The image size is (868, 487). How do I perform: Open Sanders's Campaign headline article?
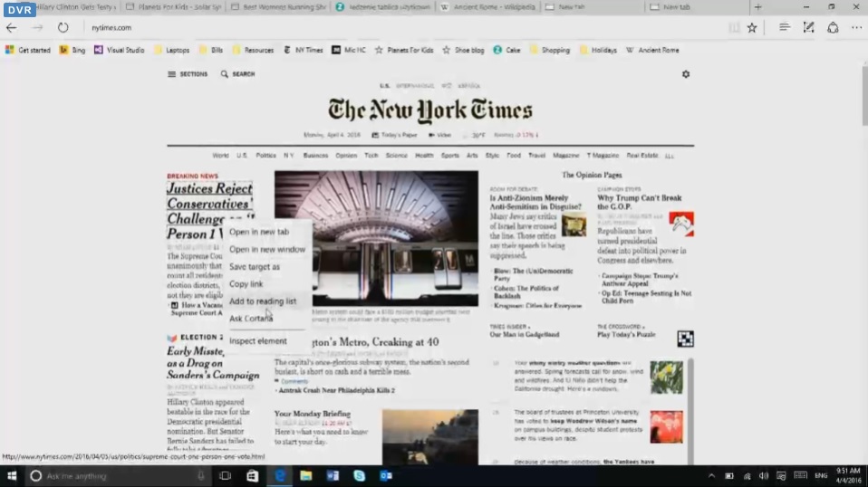click(x=213, y=363)
